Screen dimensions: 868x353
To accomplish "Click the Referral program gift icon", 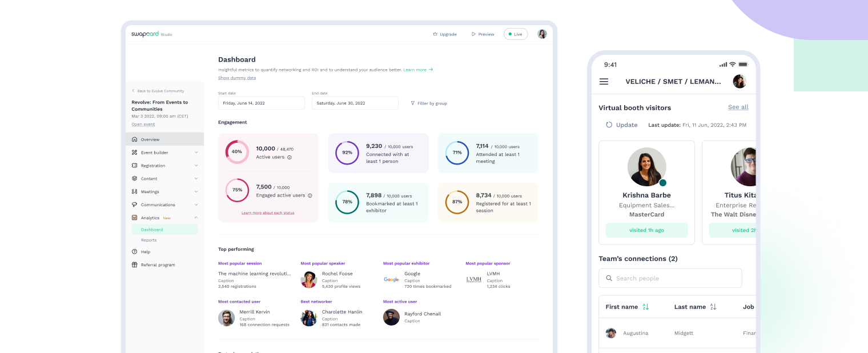I will click(134, 265).
